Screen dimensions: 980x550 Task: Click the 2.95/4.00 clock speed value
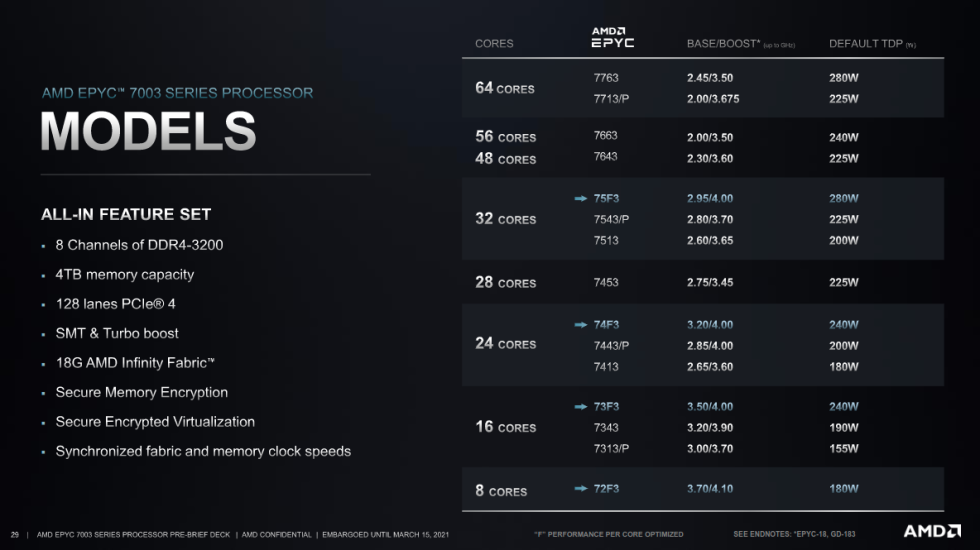(710, 199)
